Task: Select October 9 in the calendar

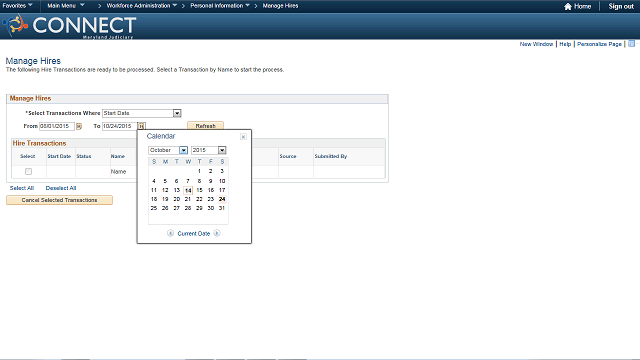Action: [211, 181]
